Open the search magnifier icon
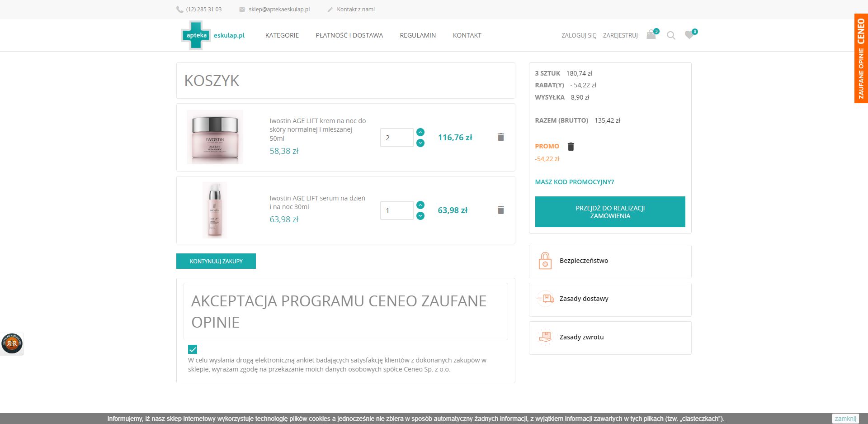868x424 pixels. [671, 35]
